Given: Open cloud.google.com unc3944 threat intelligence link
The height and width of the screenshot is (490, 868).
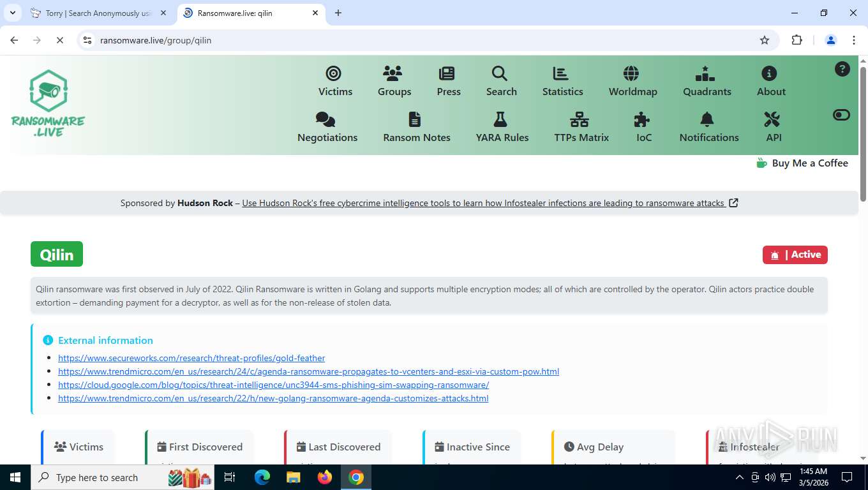Looking at the screenshot, I should pyautogui.click(x=273, y=385).
